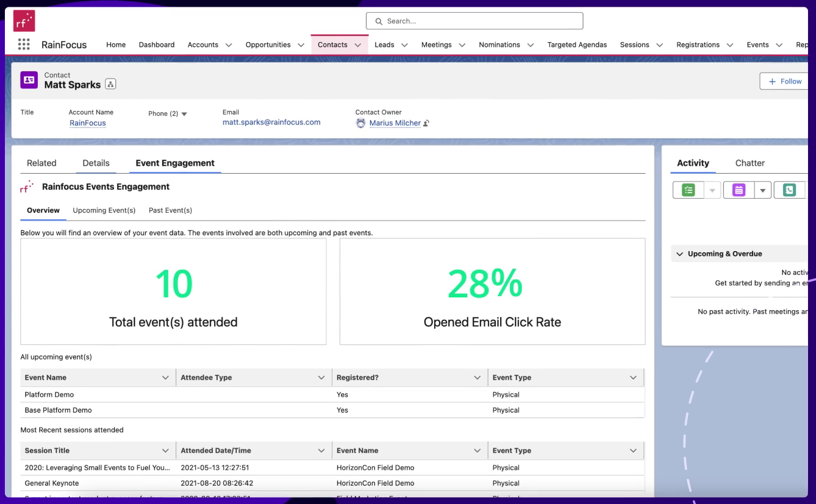The width and height of the screenshot is (816, 504).
Task: Click the Contact Owner avatar icon
Action: [360, 122]
